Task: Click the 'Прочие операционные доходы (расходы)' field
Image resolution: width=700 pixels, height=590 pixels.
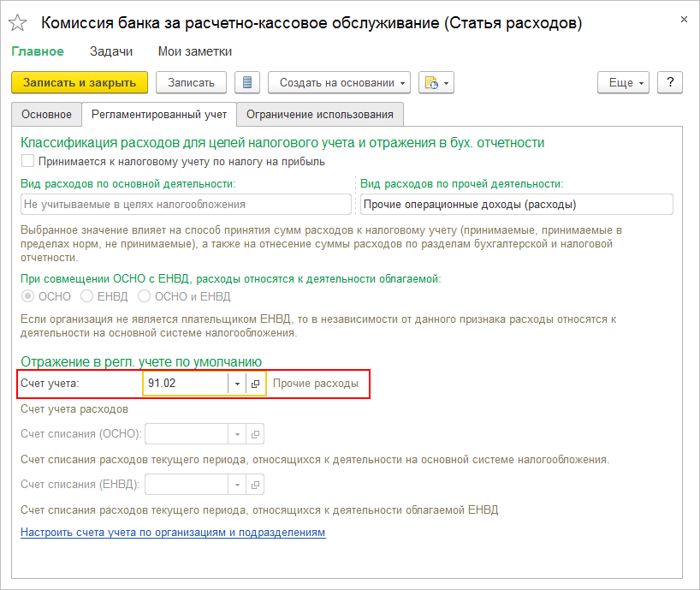Action: 517,205
